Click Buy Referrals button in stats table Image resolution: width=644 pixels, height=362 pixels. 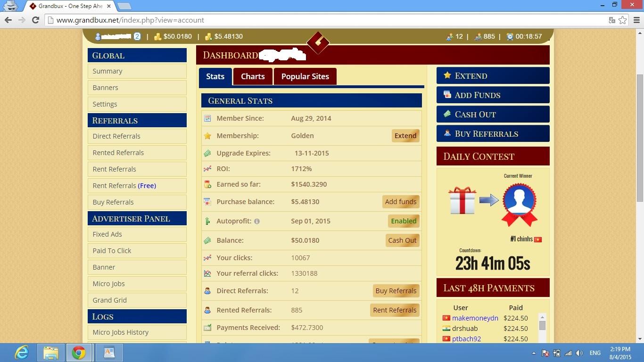[396, 291]
